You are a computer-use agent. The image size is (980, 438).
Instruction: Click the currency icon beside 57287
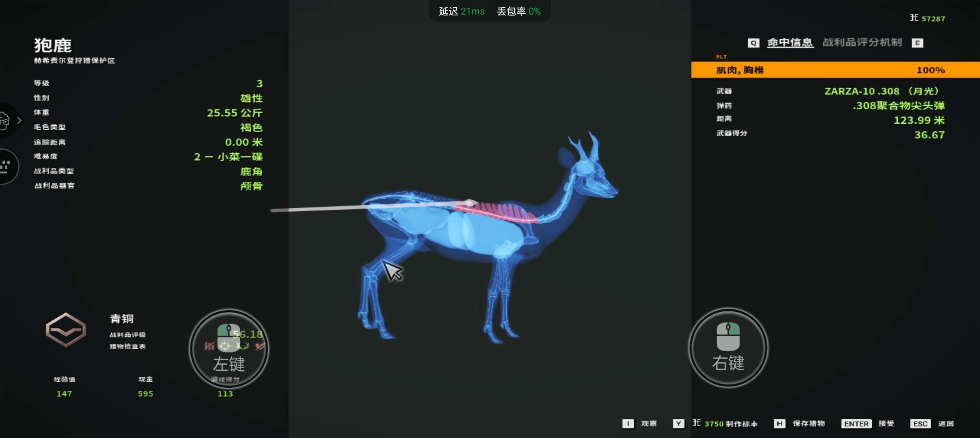coord(913,17)
